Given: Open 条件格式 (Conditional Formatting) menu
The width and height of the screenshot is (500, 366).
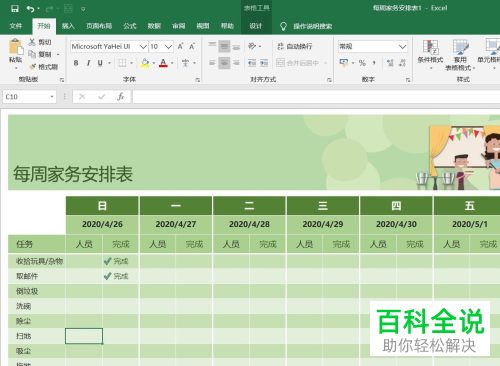Looking at the screenshot, I should coord(430,55).
